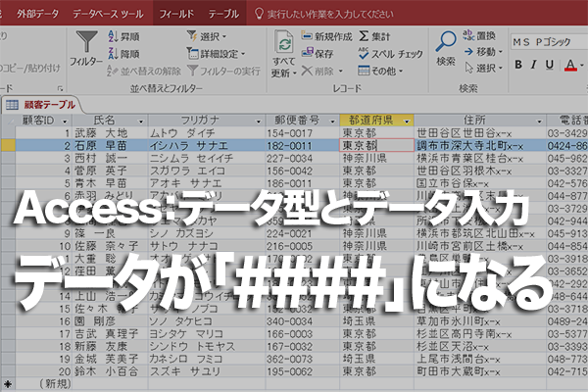The width and height of the screenshot is (588, 392).
Task: Switch to the テーブル ribbon tab
Action: (223, 14)
